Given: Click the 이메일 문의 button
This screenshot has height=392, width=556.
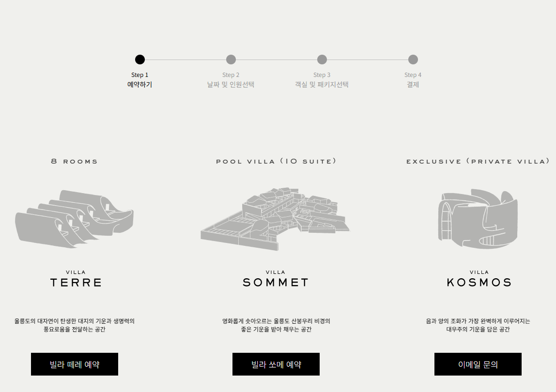Looking at the screenshot, I should coord(478,364).
